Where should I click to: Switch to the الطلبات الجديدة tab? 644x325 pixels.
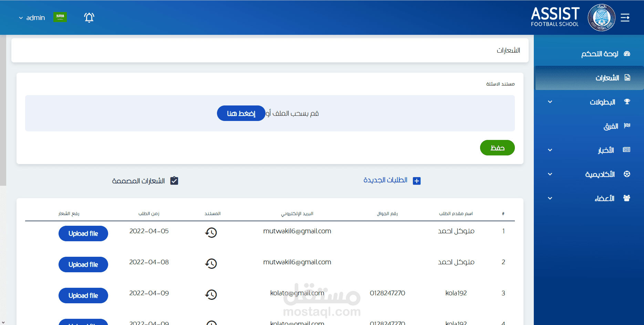click(x=392, y=181)
